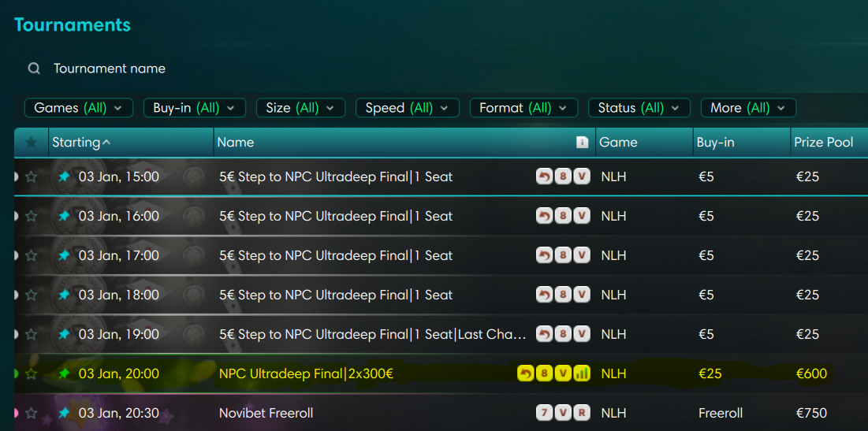Star the Novibet Freeroll tournament

tap(32, 413)
